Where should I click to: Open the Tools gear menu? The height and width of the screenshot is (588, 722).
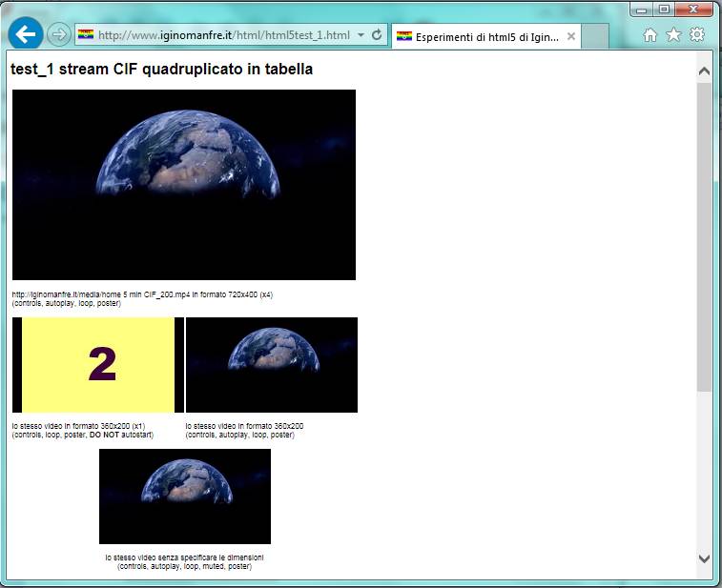pyautogui.click(x=697, y=35)
